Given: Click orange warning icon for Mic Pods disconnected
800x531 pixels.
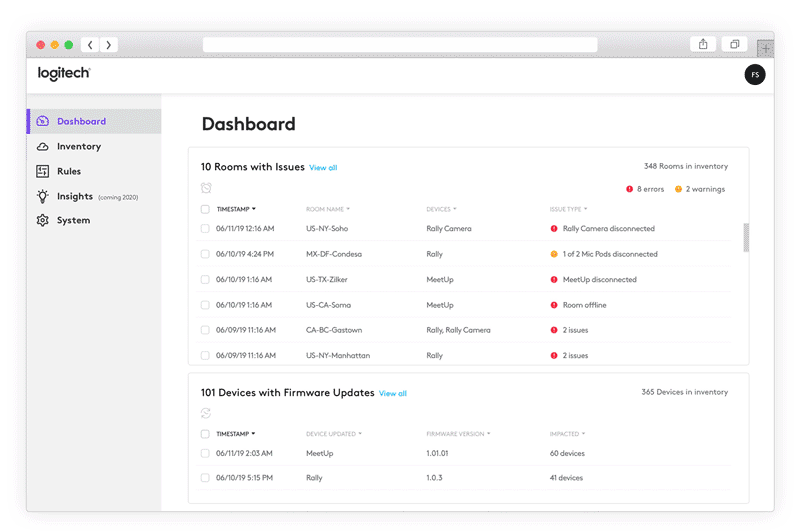Looking at the screenshot, I should [554, 254].
